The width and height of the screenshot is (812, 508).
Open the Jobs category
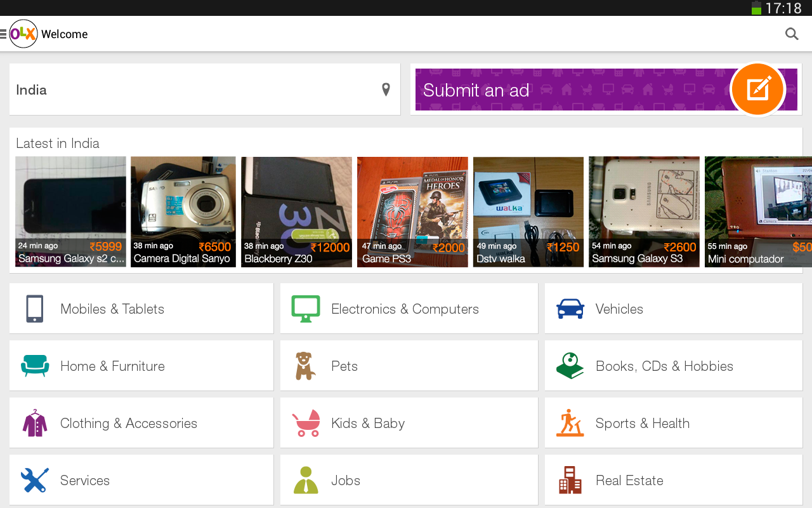coord(409,480)
